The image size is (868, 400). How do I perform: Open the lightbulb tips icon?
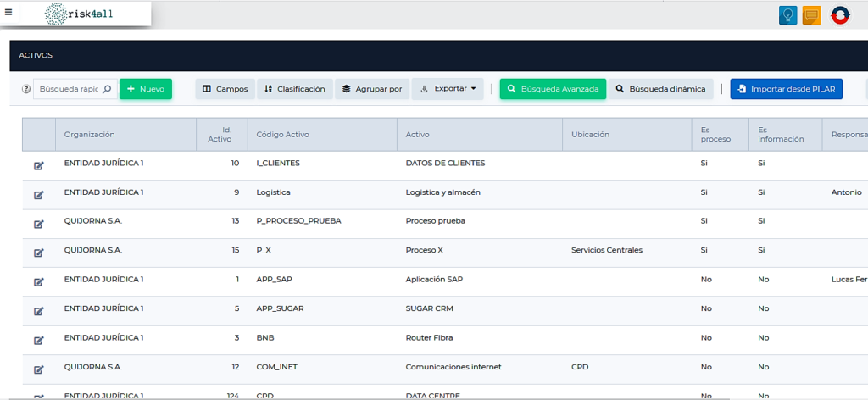click(787, 15)
